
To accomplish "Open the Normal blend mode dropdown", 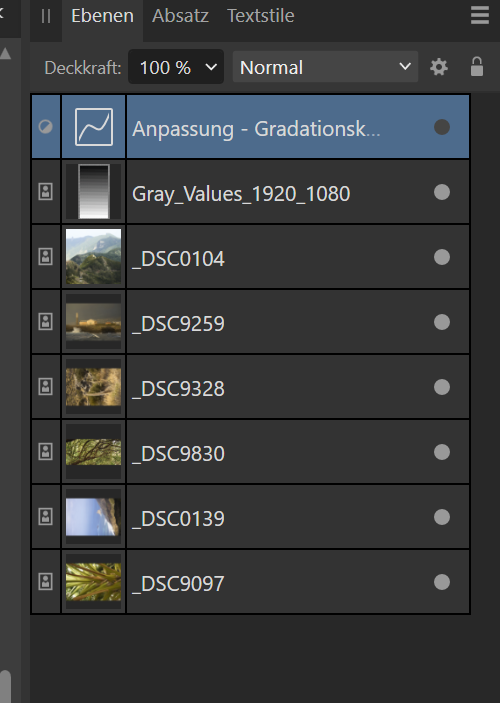I will (325, 67).
